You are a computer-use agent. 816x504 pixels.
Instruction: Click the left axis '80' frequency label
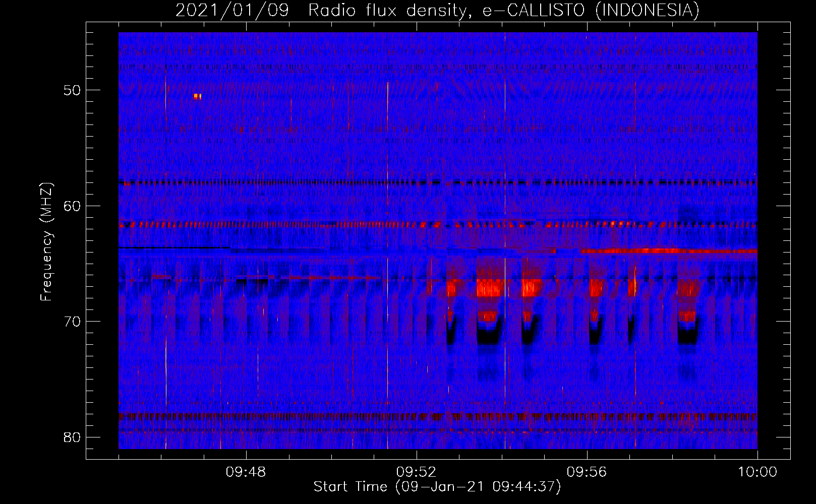[72, 437]
